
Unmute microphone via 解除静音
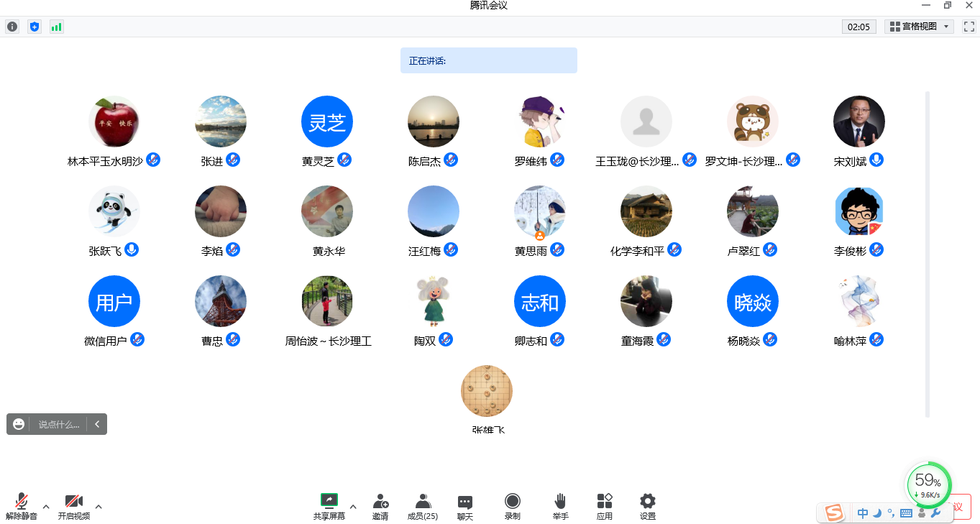point(22,506)
